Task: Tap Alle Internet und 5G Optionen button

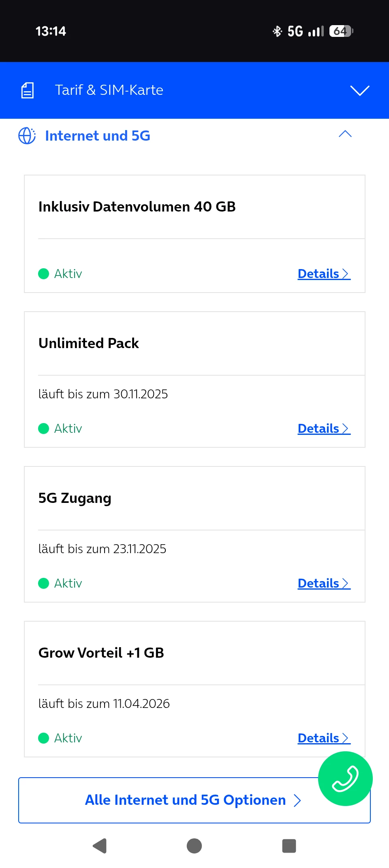Action: pyautogui.click(x=186, y=800)
